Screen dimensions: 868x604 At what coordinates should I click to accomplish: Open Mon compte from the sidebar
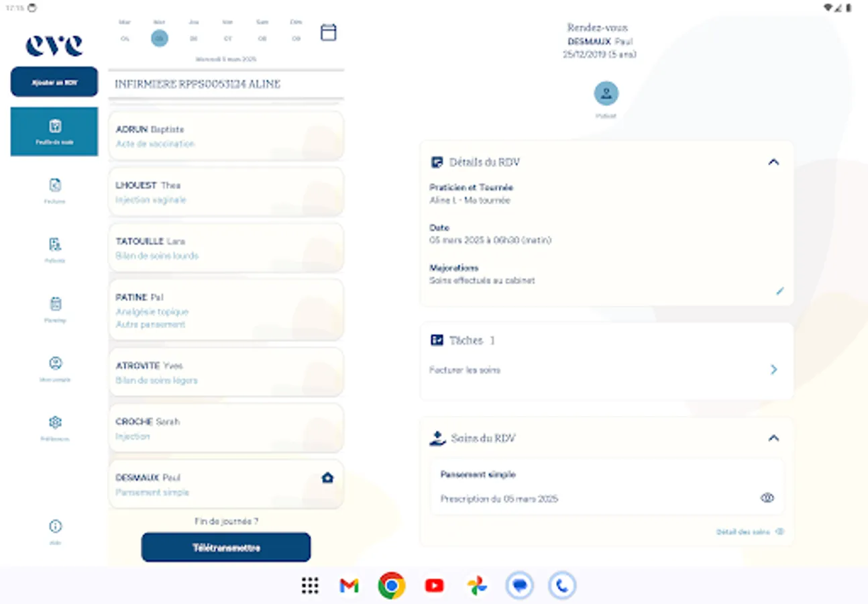tap(54, 367)
